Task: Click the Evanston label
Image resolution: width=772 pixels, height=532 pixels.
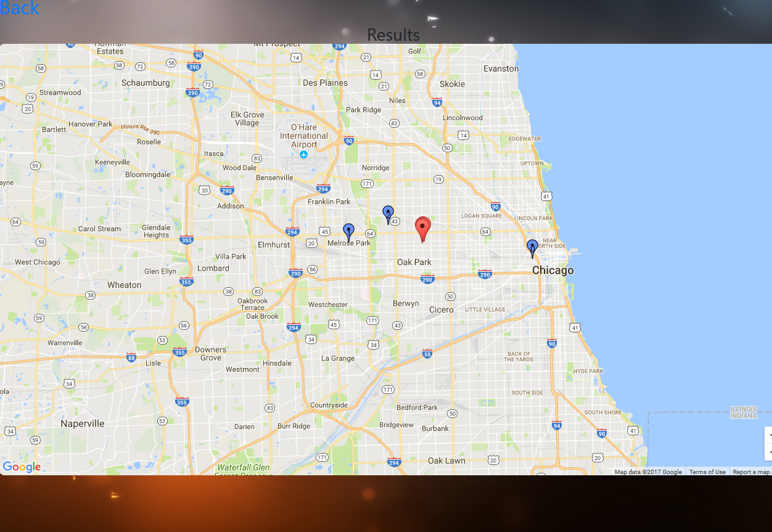Action: [x=501, y=68]
